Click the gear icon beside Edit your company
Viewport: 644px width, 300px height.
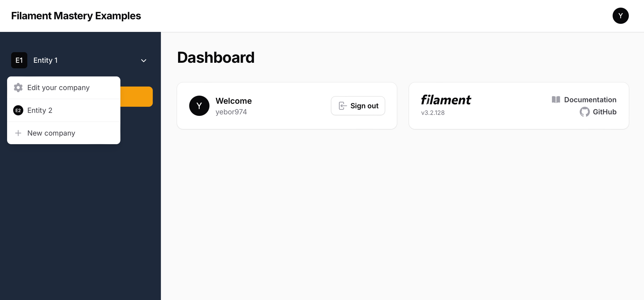[x=18, y=87]
